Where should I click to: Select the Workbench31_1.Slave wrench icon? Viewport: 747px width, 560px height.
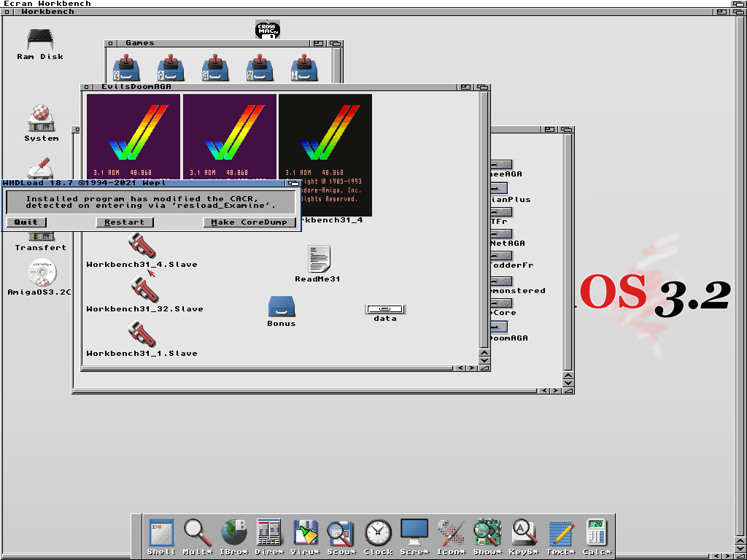click(x=142, y=334)
